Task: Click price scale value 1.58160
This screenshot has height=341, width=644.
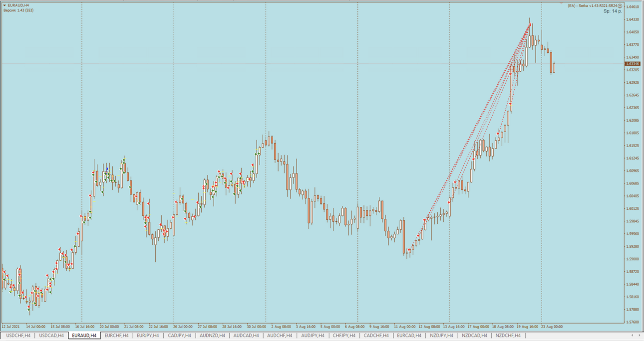Action: (x=633, y=297)
